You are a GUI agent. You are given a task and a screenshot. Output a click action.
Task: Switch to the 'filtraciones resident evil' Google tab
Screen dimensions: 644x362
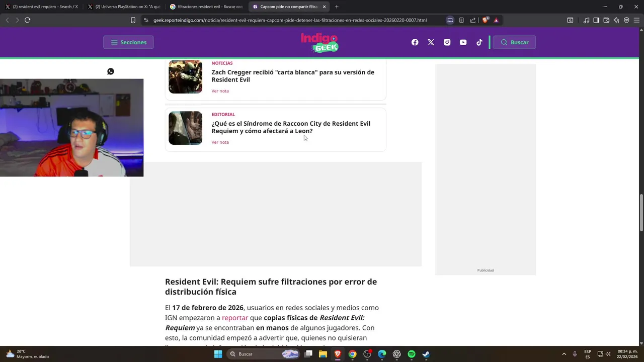point(206,7)
